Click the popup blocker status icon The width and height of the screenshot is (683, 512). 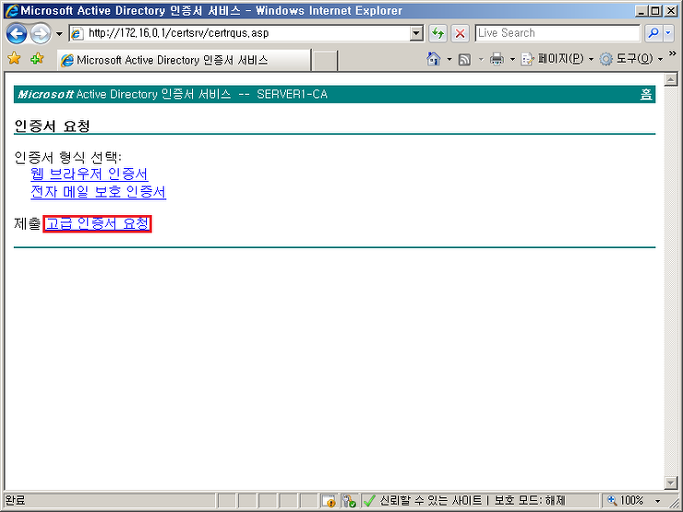pos(330,501)
